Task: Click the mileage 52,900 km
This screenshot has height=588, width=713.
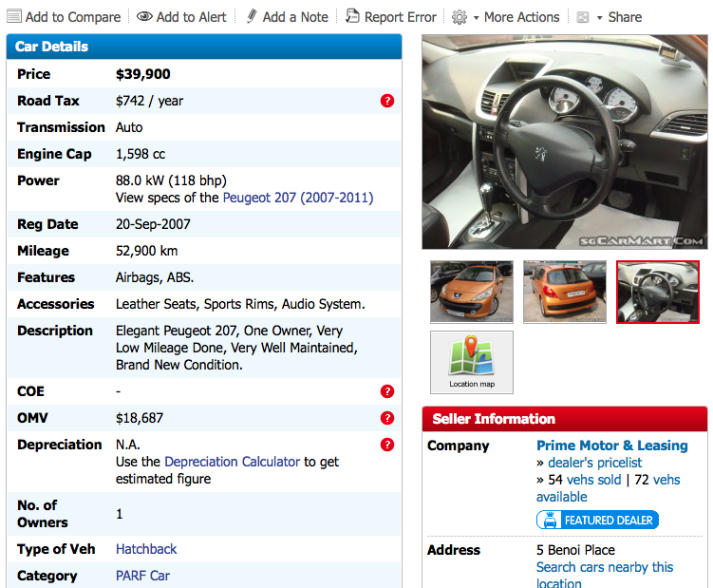Action: click(146, 251)
